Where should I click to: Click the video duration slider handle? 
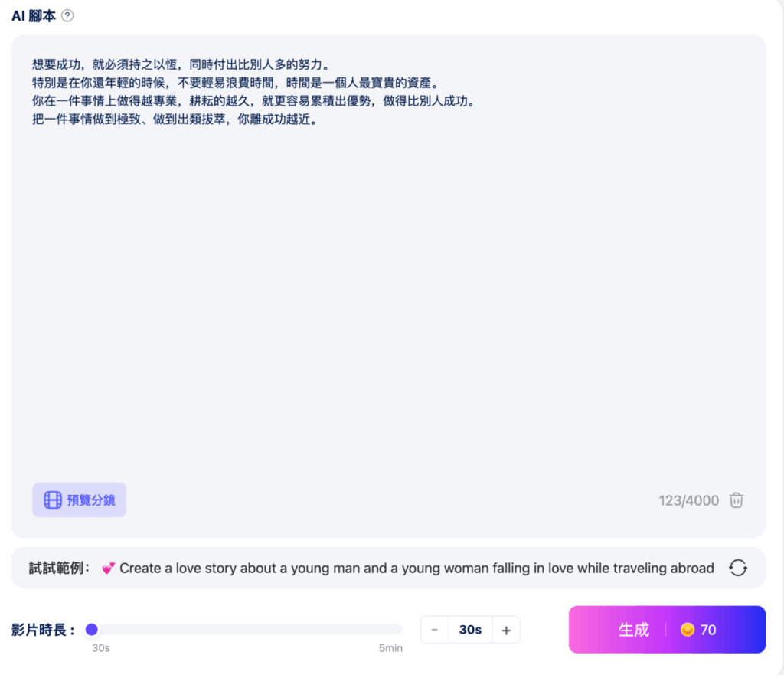(x=92, y=629)
